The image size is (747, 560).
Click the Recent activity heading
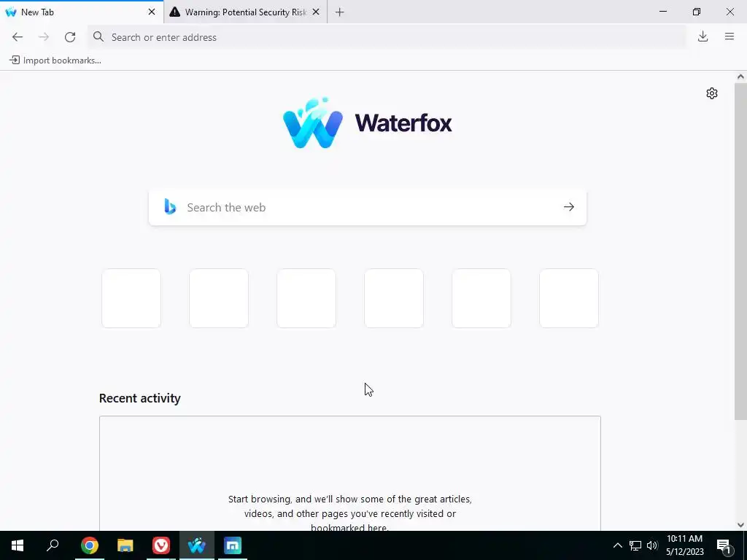139,398
